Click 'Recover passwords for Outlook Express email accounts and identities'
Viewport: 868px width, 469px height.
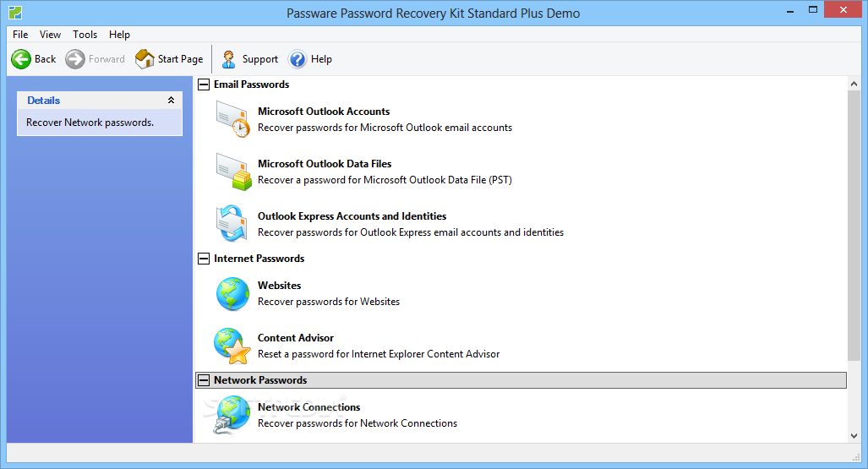411,232
